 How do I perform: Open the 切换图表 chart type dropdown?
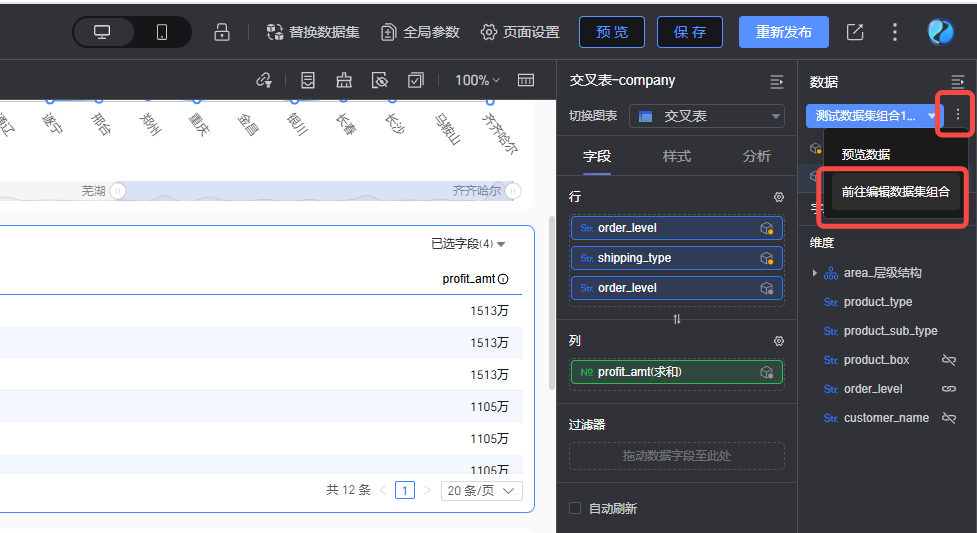pos(707,116)
